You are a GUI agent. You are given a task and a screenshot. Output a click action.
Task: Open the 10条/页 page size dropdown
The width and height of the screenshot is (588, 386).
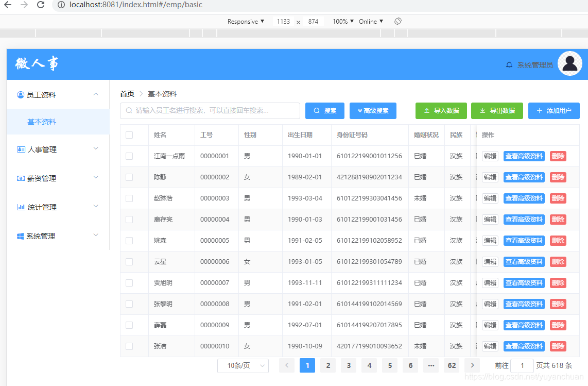point(243,365)
